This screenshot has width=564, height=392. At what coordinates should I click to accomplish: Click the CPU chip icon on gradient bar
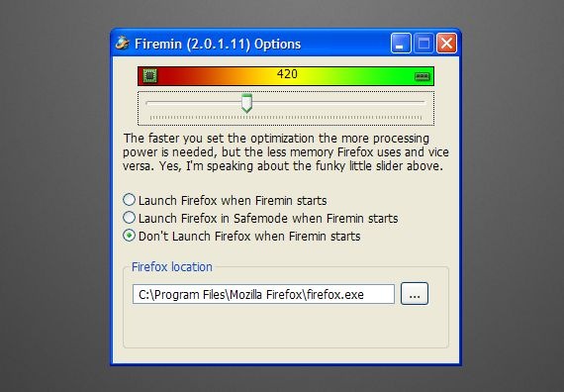150,76
